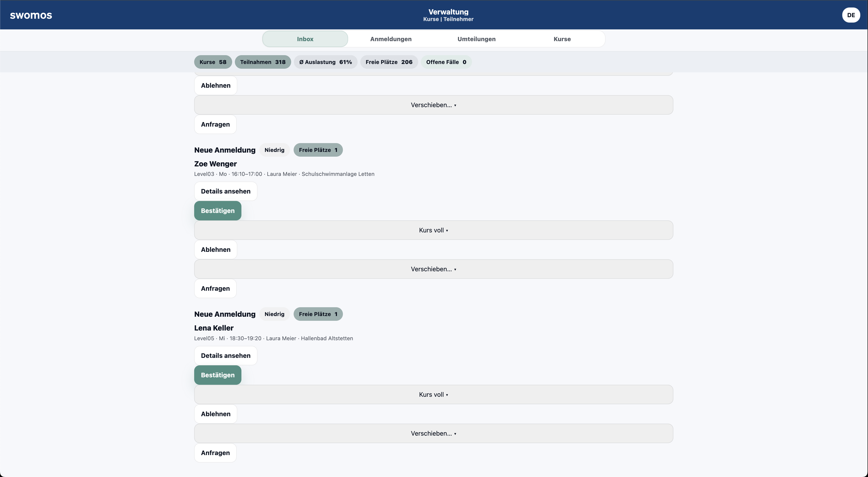The width and height of the screenshot is (868, 477).
Task: View details for Lena Keller
Action: coord(226,356)
